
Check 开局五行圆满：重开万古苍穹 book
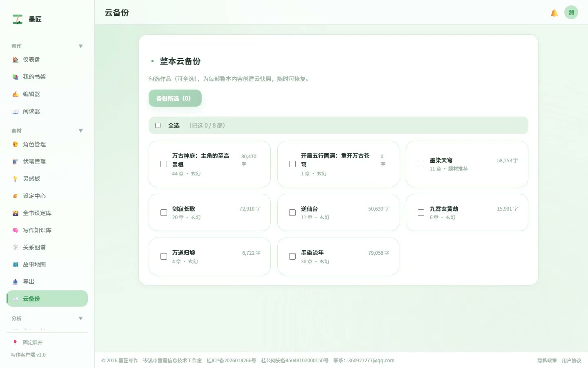tap(292, 164)
